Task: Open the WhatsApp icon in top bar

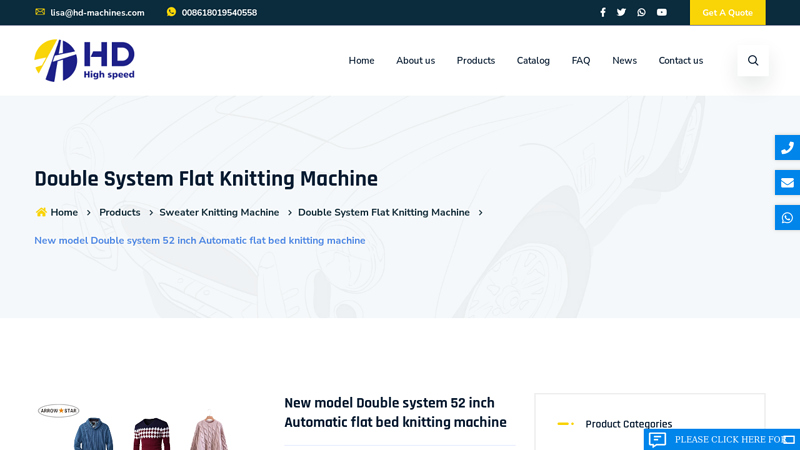Action: coord(641,12)
